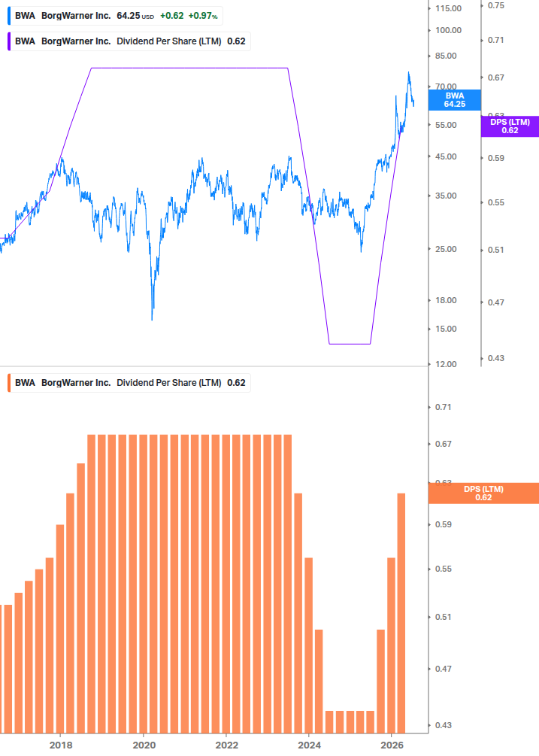The image size is (539, 756).
Task: Click 0.71 on the bar chart's axis
Action: point(444,407)
